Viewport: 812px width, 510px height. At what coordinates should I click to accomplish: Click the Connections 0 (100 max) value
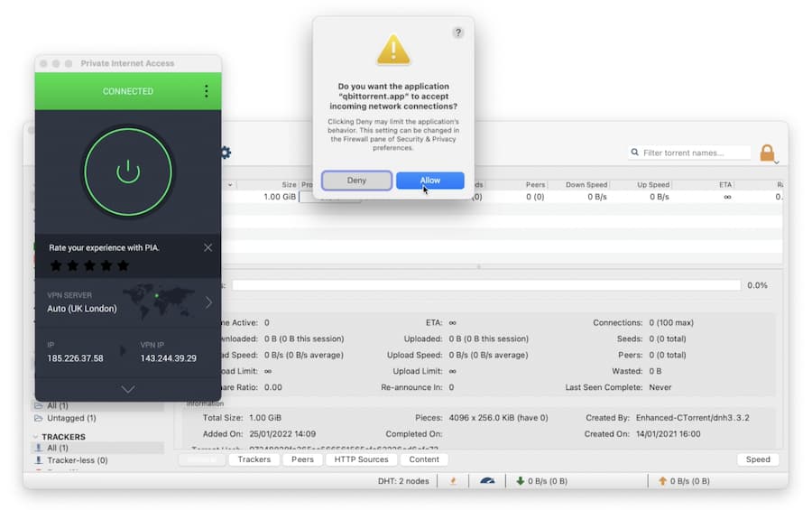tap(671, 322)
